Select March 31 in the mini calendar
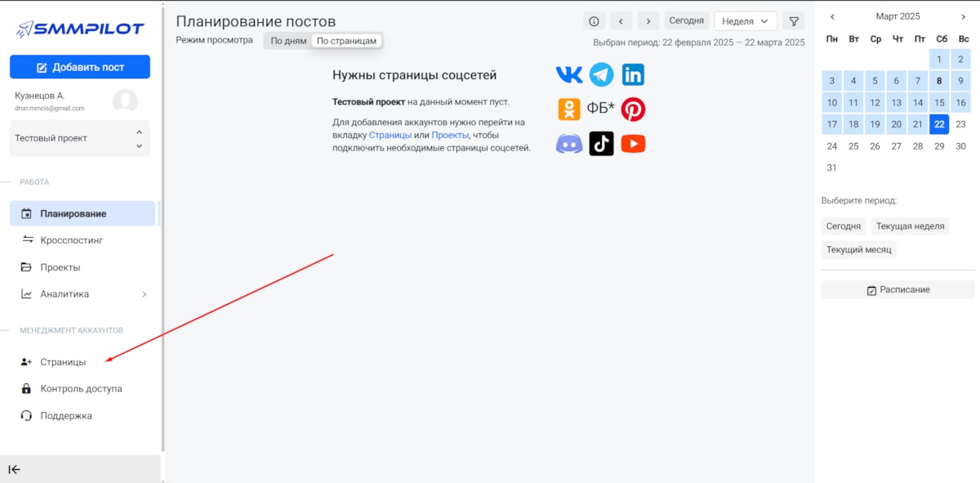 (832, 168)
